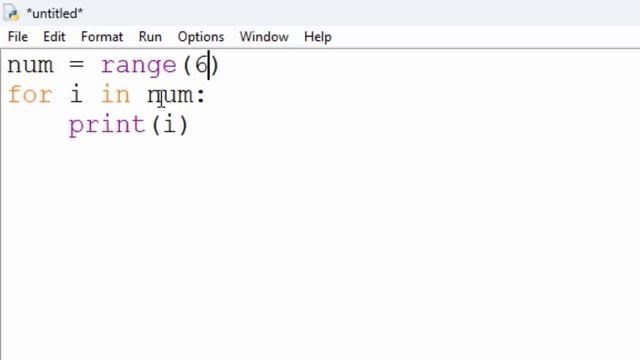Open the Help menu
The image size is (640, 360).
tap(318, 37)
